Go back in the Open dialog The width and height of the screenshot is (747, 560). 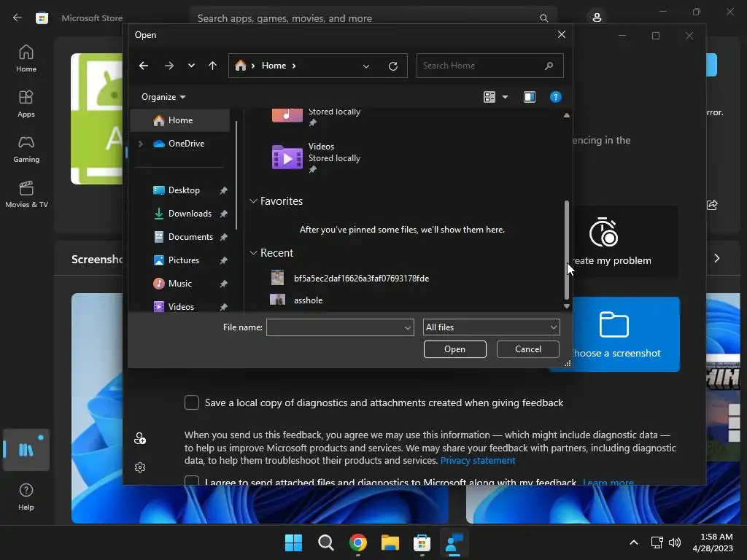pyautogui.click(x=144, y=66)
